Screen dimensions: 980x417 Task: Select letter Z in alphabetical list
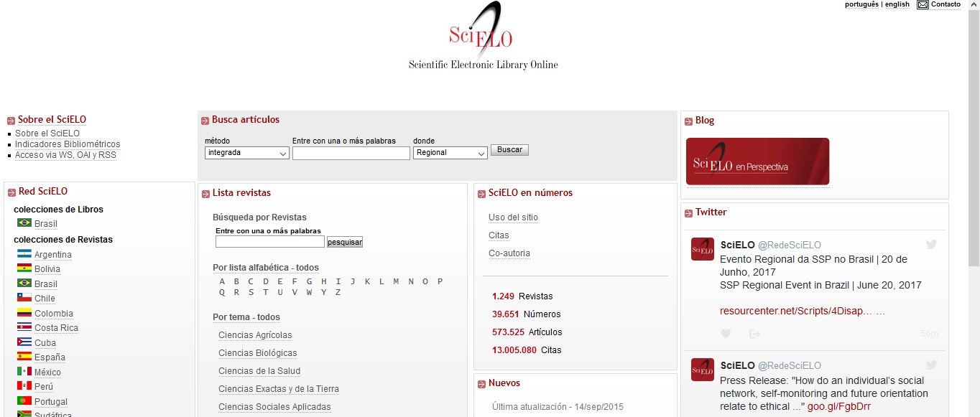coord(338,292)
